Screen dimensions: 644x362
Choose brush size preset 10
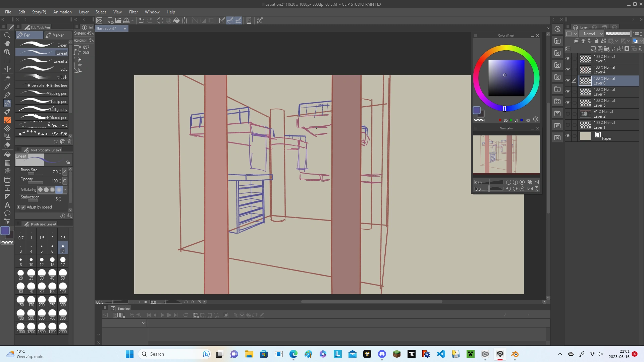click(x=31, y=261)
